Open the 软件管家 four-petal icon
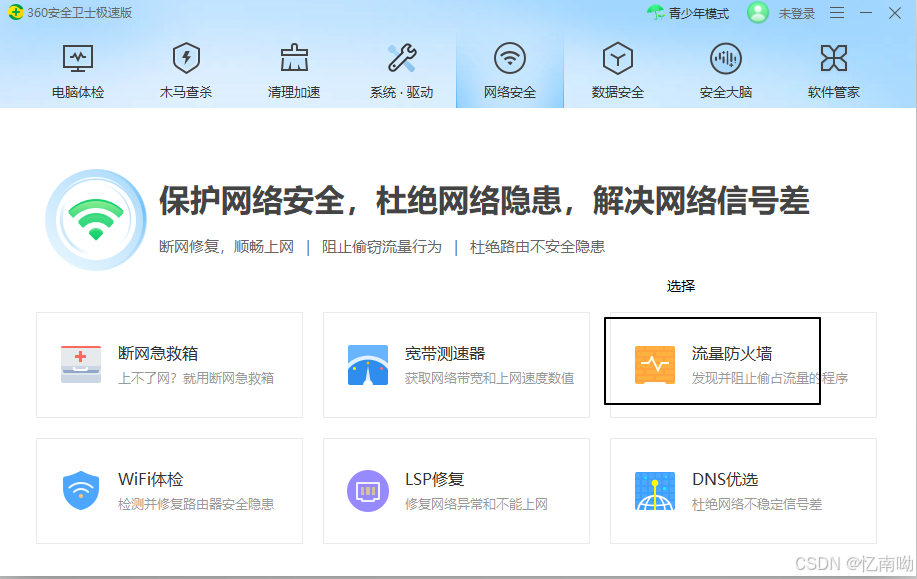Image resolution: width=917 pixels, height=579 pixels. [833, 58]
